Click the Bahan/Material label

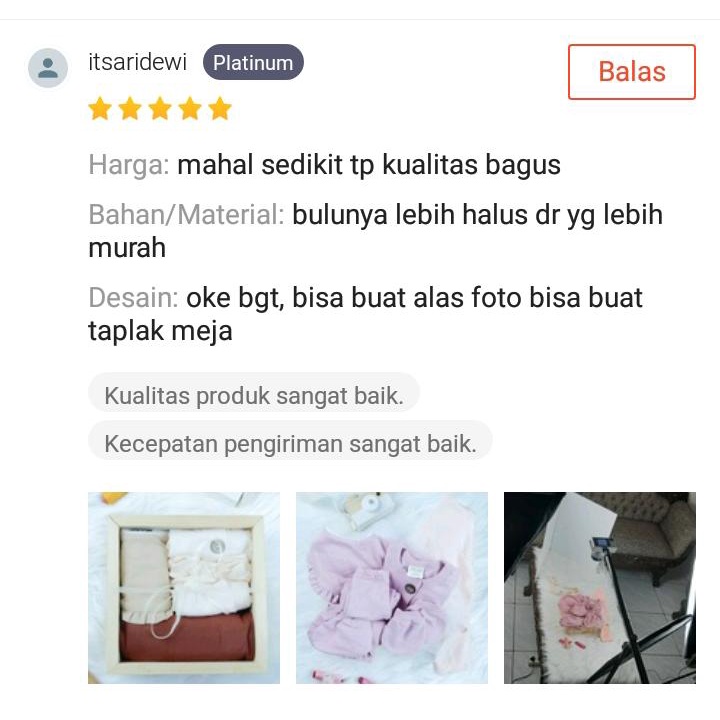(x=186, y=214)
